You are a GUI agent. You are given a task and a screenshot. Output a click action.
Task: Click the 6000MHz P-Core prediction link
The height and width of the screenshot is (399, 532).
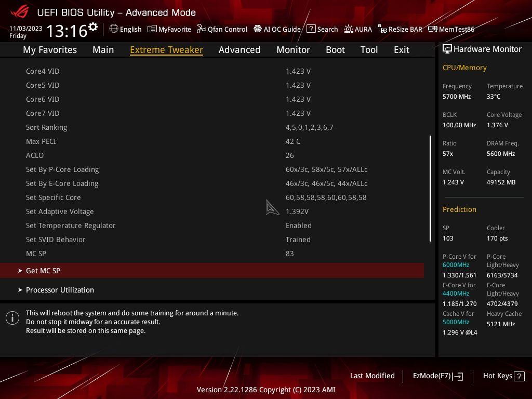tap(456, 264)
